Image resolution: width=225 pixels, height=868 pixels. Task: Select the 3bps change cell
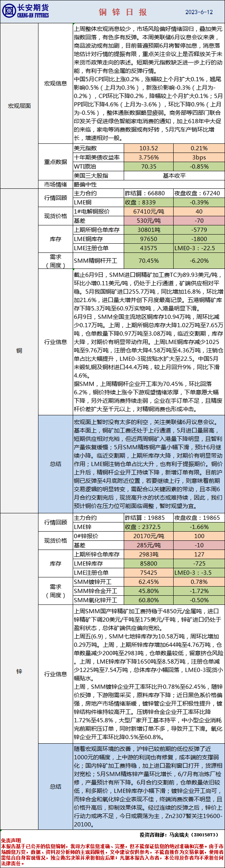pos(199,157)
